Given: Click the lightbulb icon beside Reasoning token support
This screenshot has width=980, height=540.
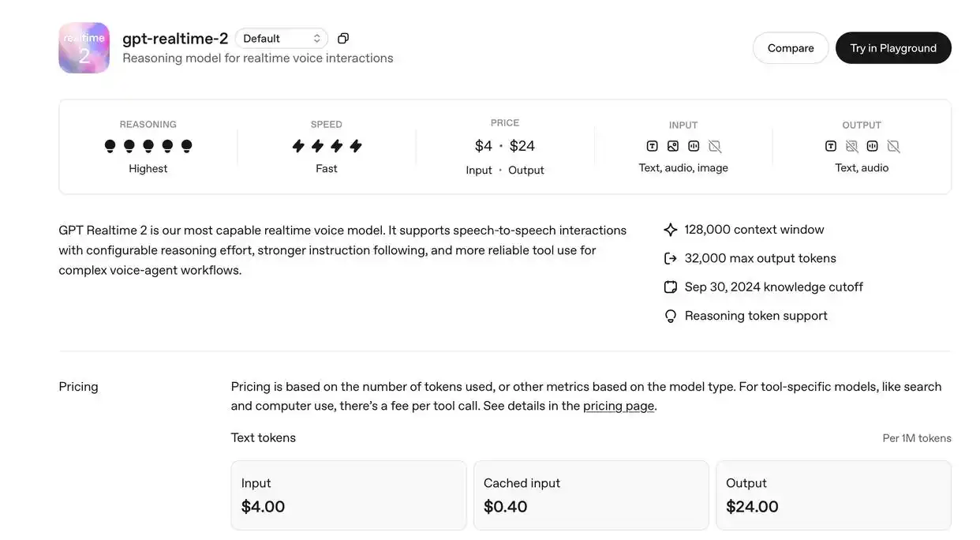Looking at the screenshot, I should click(671, 316).
